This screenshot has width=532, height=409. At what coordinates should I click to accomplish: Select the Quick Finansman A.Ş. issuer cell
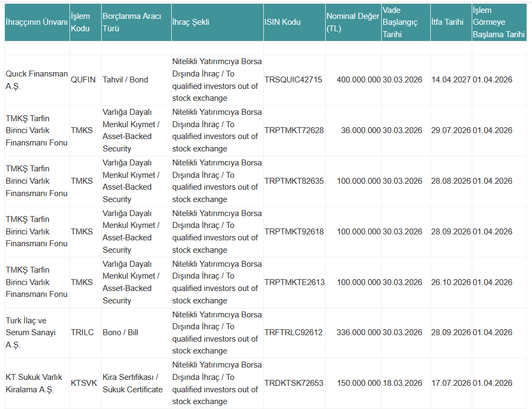click(x=37, y=80)
